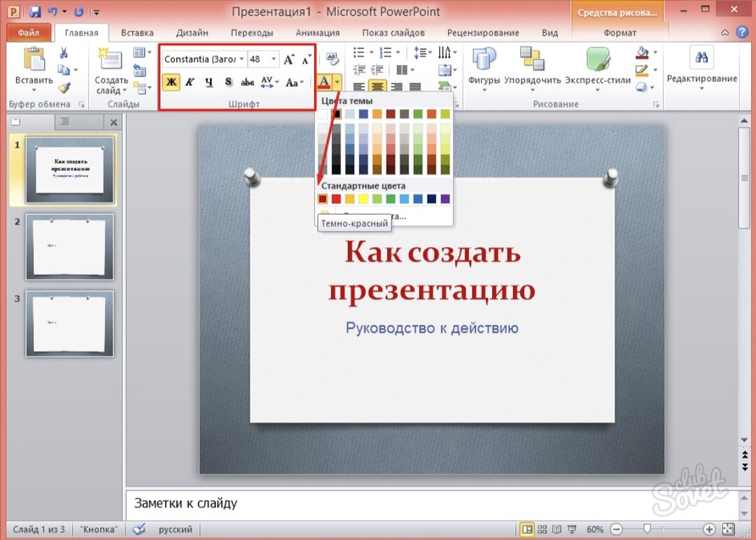Click the Файл button
The width and height of the screenshot is (756, 540).
[x=29, y=33]
